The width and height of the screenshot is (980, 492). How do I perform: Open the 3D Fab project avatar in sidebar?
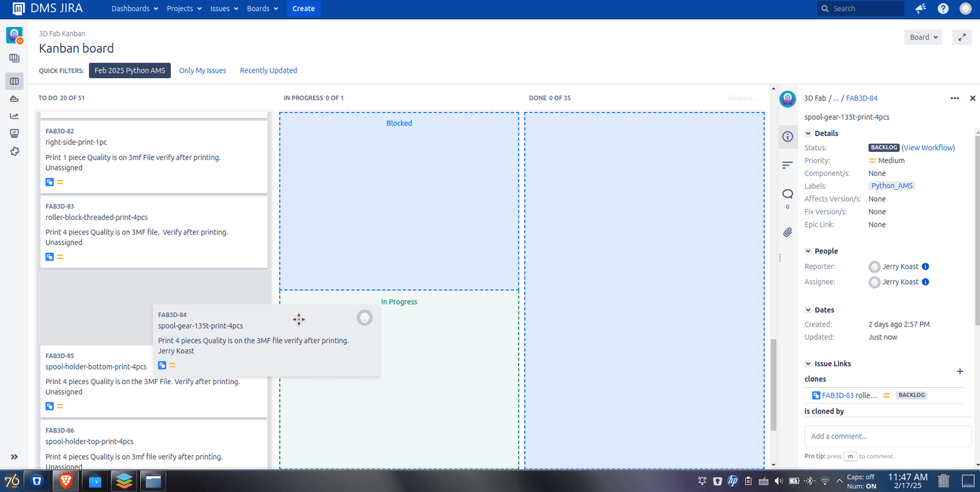pos(14,35)
